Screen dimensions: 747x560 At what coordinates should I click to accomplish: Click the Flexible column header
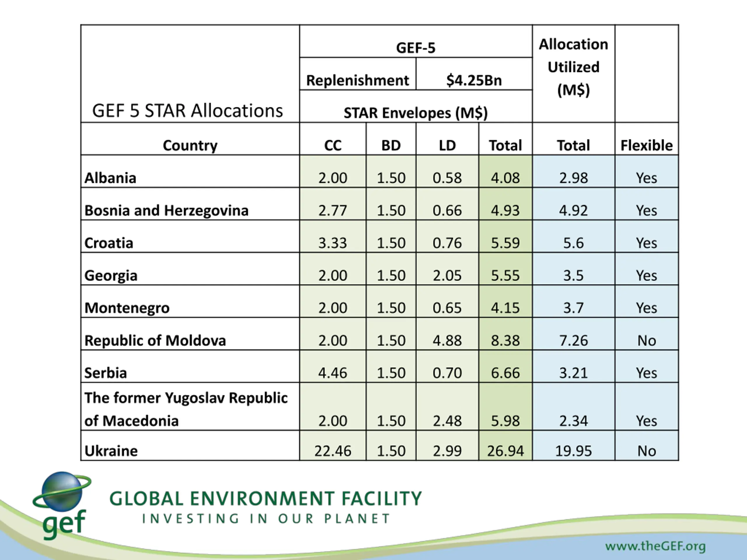point(647,139)
